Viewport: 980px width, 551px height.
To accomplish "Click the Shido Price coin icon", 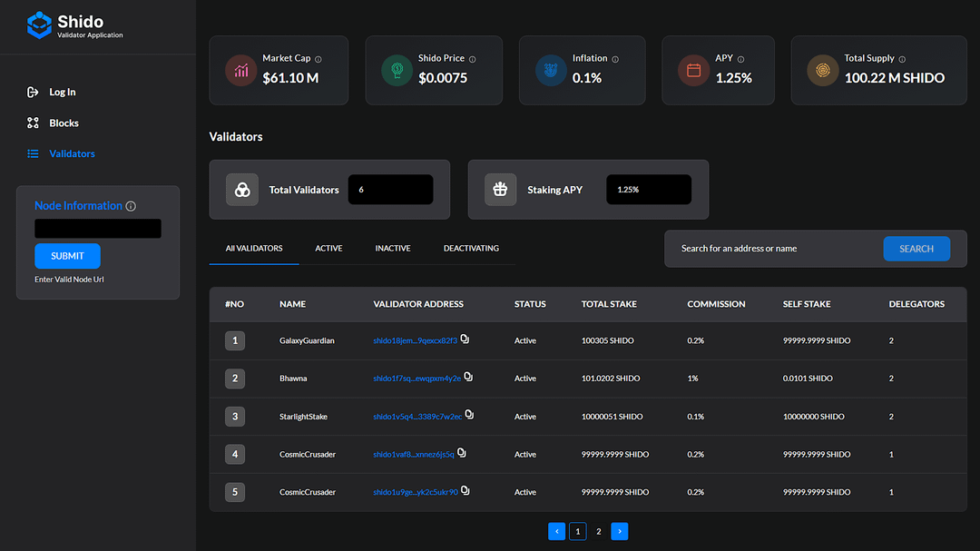I will pyautogui.click(x=397, y=71).
